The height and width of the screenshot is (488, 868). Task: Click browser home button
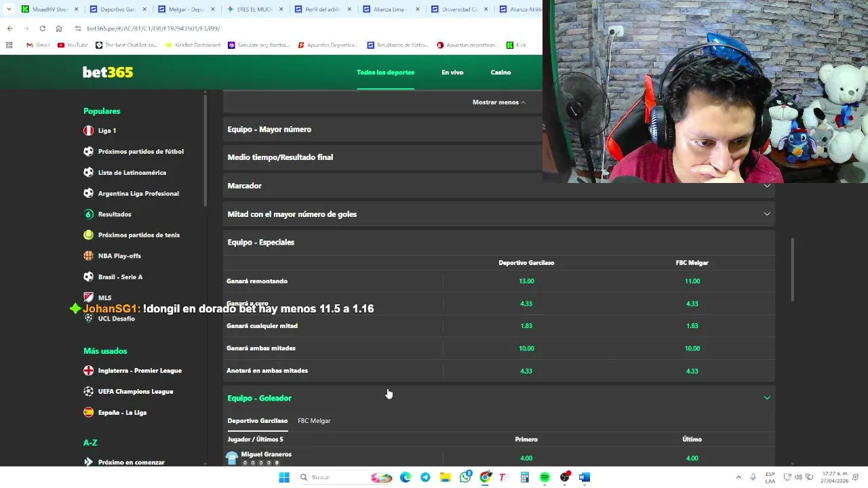click(x=58, y=28)
